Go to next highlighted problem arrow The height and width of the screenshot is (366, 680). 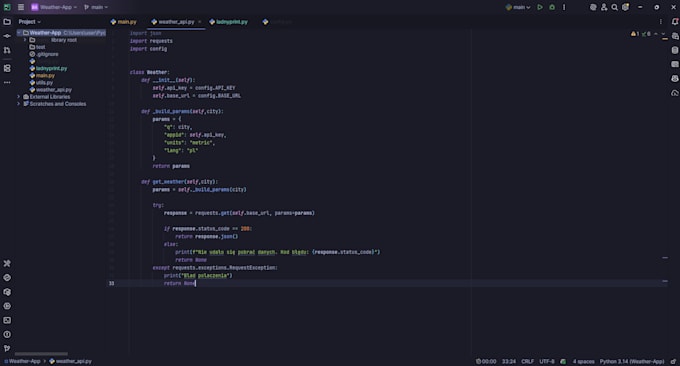tap(663, 34)
